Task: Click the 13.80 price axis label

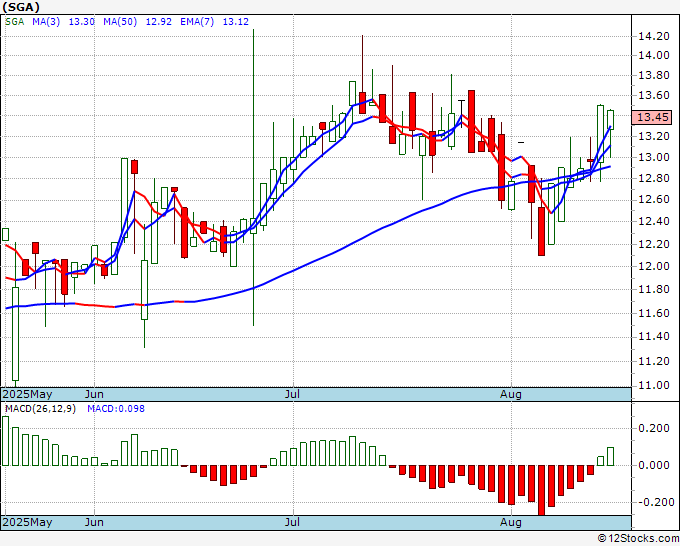Action: point(654,75)
